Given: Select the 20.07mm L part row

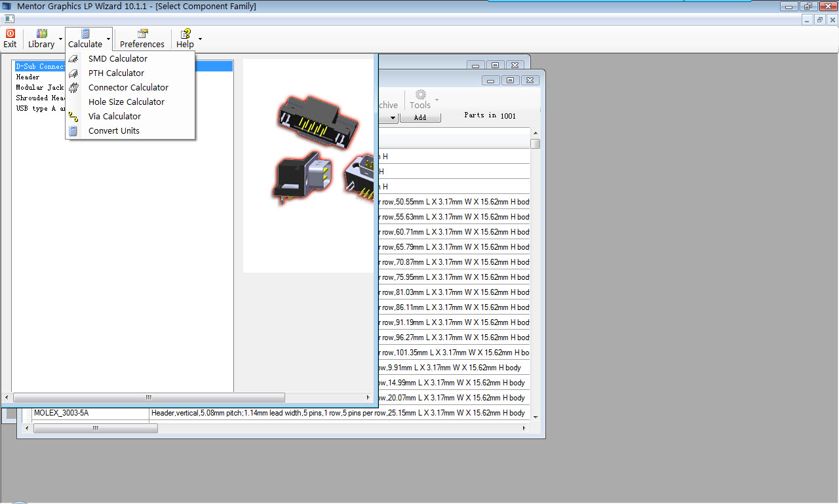Looking at the screenshot, I should pos(454,398).
